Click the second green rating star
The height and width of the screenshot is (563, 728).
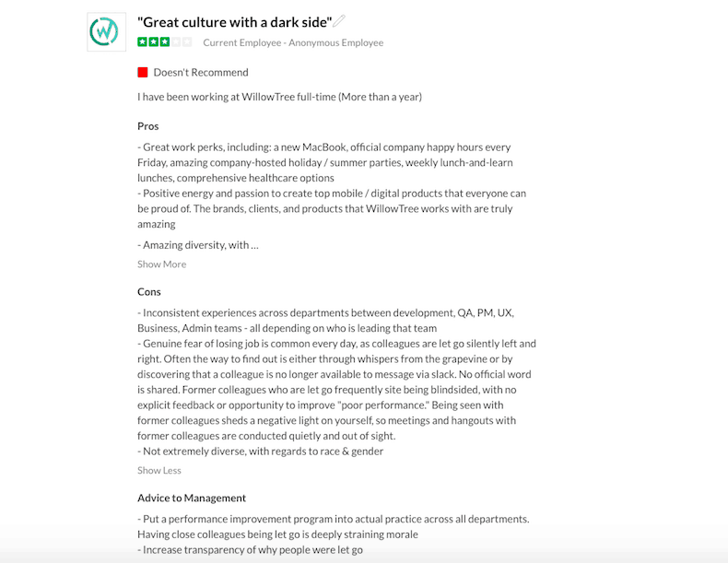point(153,42)
